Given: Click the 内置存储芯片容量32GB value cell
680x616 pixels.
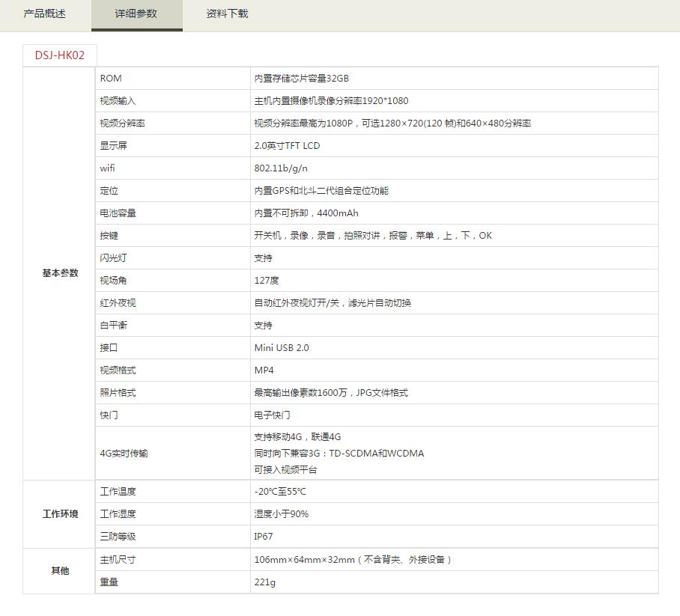Looking at the screenshot, I should coord(301,79).
